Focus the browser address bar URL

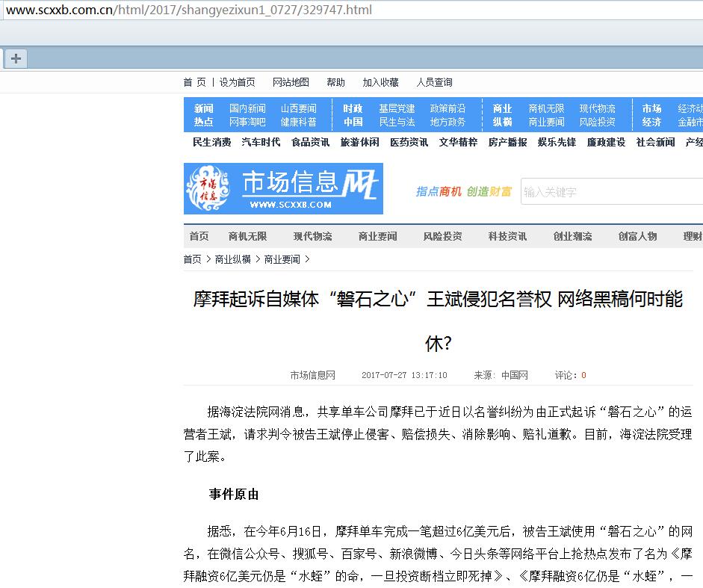tap(189, 10)
